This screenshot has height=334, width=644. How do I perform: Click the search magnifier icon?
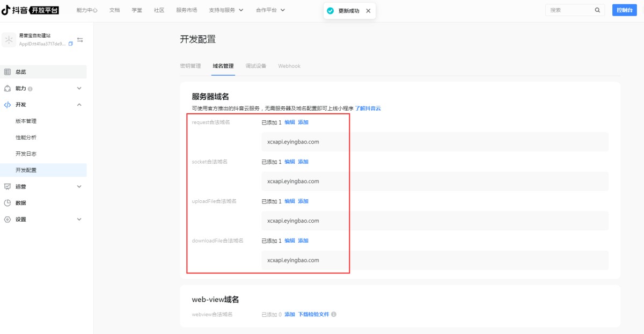click(597, 10)
